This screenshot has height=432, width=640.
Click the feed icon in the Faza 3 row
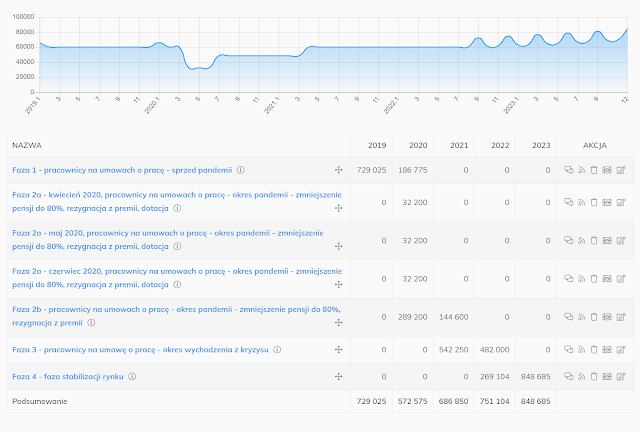point(582,349)
